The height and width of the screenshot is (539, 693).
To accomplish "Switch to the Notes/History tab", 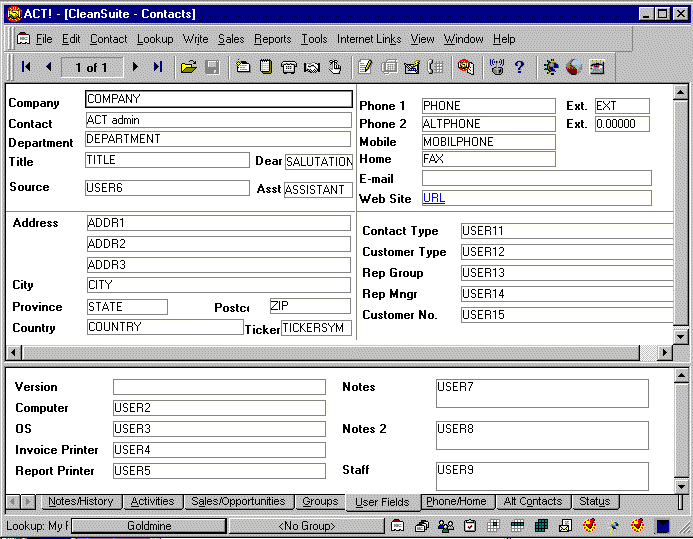I will (81, 501).
